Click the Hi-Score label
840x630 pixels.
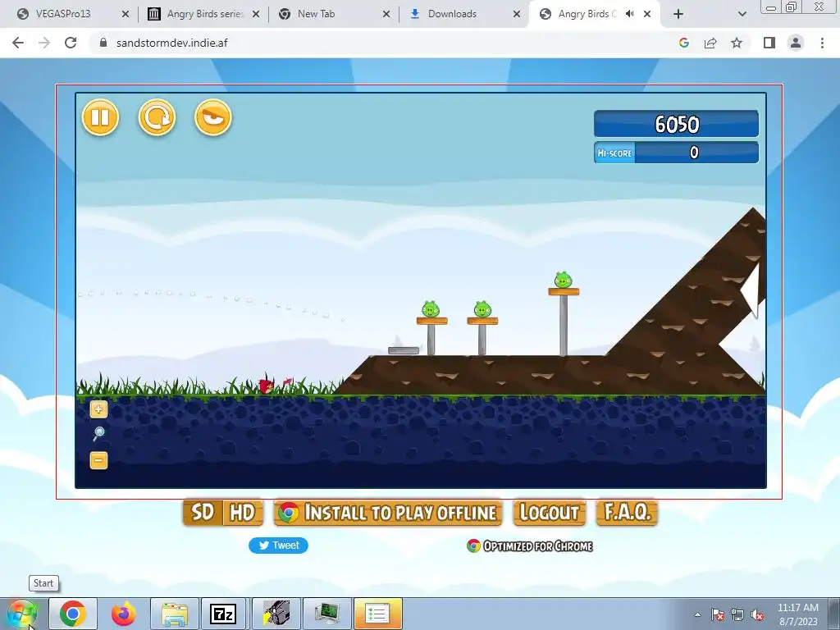click(615, 153)
